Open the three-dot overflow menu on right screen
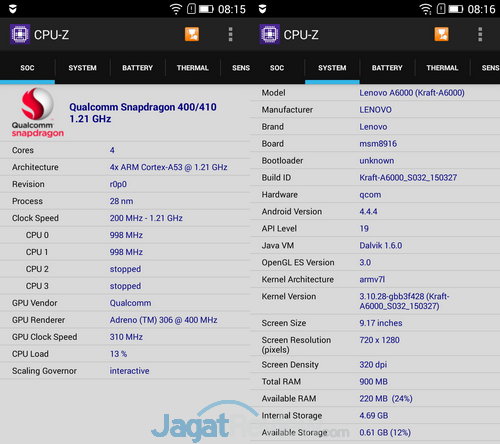Image resolution: width=500 pixels, height=444 pixels. click(x=480, y=34)
